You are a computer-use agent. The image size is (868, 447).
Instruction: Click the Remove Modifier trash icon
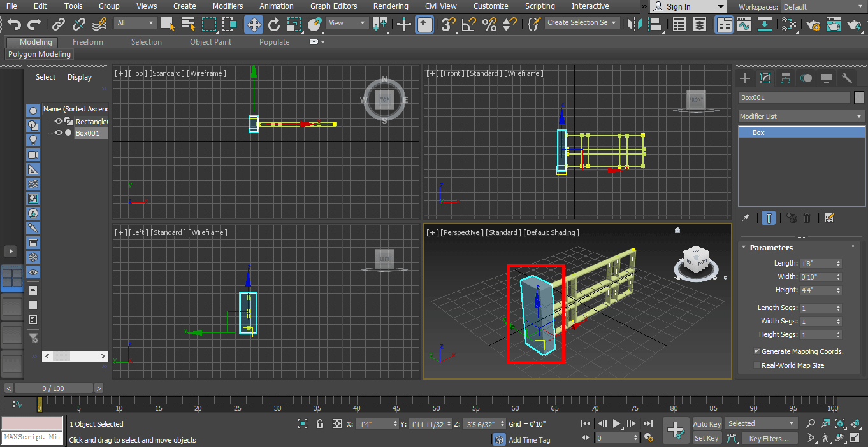coord(806,218)
